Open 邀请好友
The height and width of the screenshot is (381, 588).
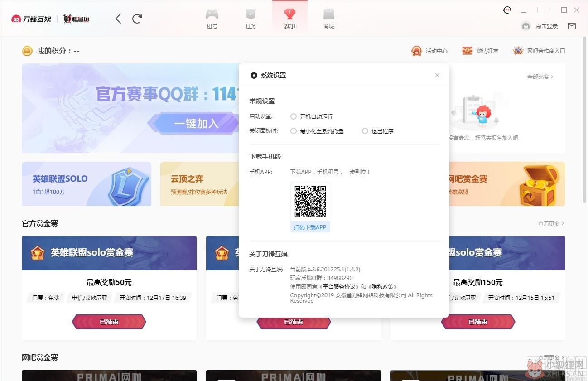click(x=487, y=51)
